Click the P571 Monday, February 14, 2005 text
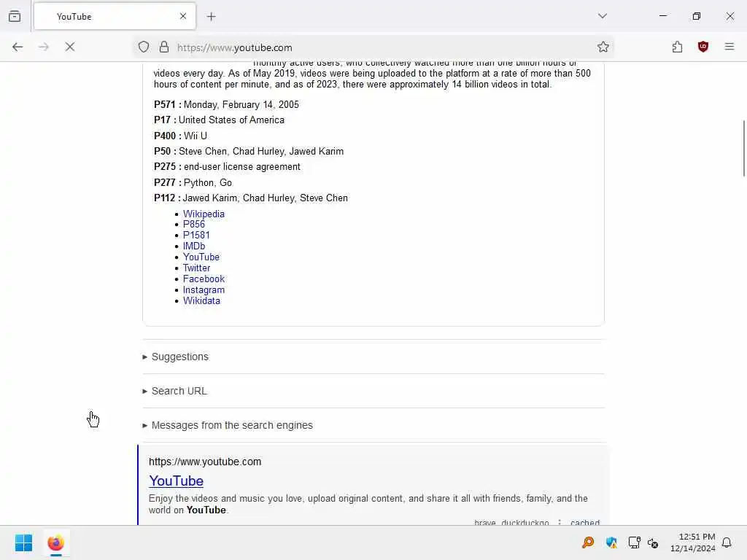 tap(226, 104)
